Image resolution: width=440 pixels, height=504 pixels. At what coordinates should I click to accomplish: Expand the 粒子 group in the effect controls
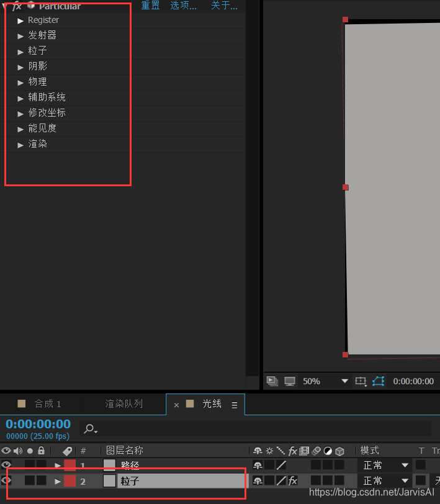[x=20, y=52]
